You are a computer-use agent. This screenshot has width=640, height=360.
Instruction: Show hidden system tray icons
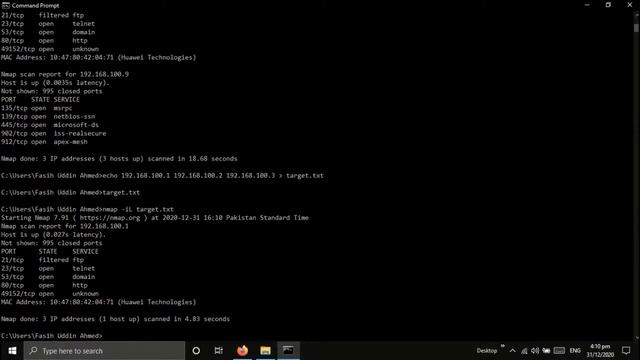tap(512, 351)
